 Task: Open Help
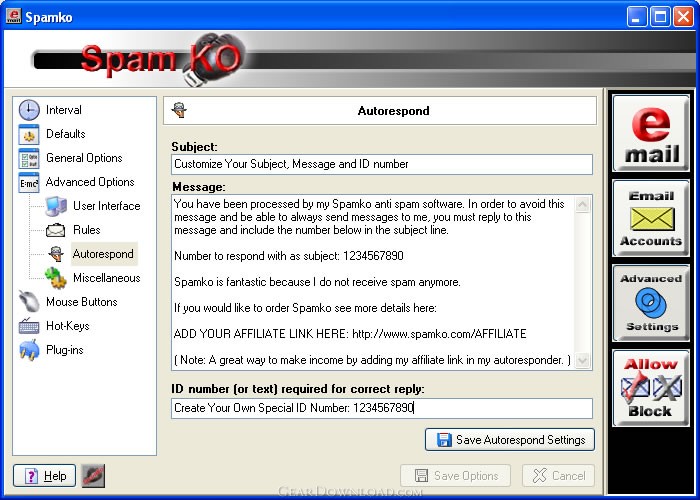tap(45, 475)
